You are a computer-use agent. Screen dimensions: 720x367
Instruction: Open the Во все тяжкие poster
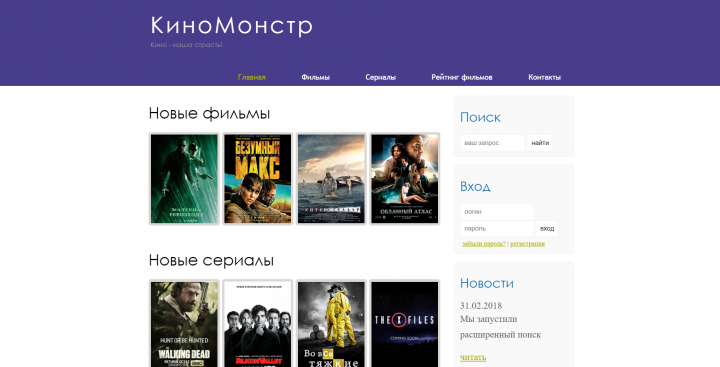pos(331,323)
